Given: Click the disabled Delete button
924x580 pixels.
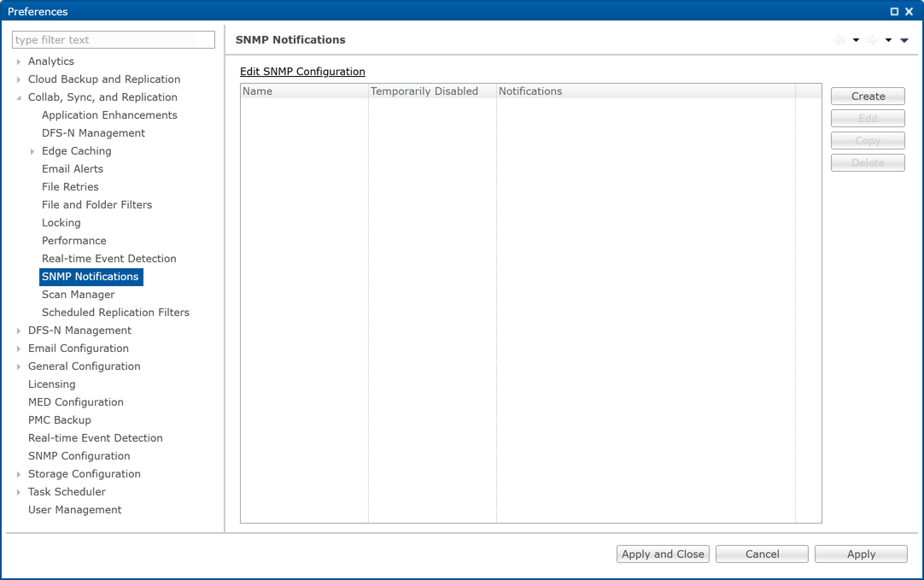Looking at the screenshot, I should coord(868,162).
